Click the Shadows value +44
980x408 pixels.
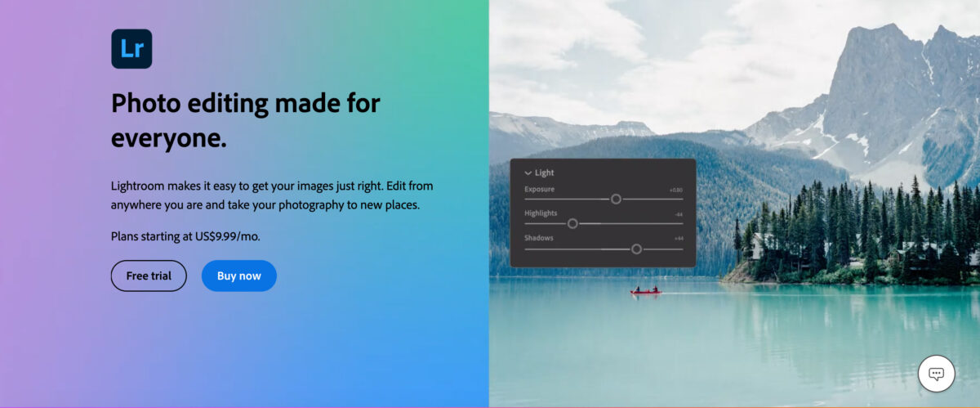tap(678, 239)
